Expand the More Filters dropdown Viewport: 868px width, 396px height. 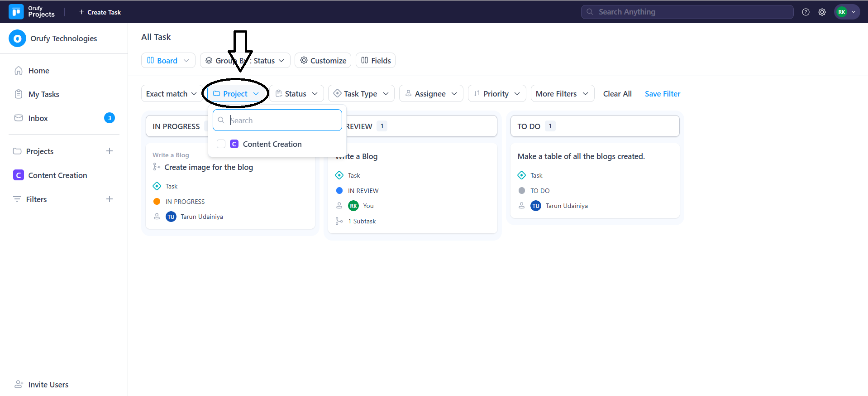[x=562, y=94]
